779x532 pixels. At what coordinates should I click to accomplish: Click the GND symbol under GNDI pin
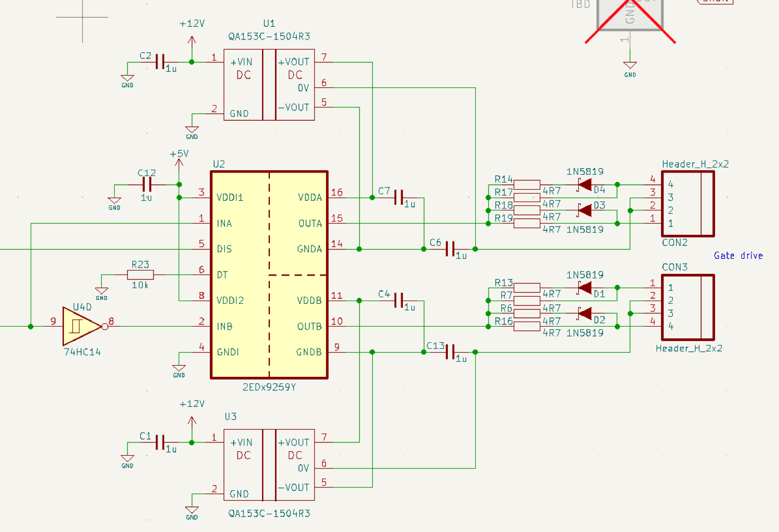pos(179,371)
